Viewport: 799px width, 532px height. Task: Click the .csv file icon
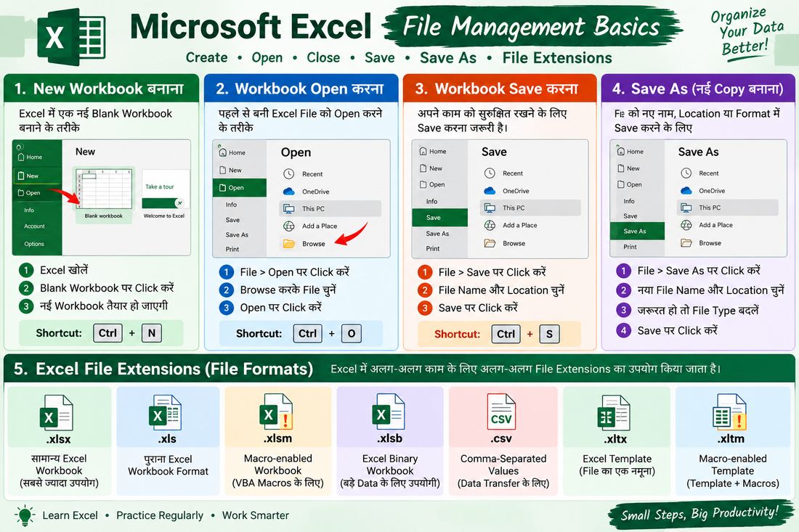pyautogui.click(x=501, y=412)
